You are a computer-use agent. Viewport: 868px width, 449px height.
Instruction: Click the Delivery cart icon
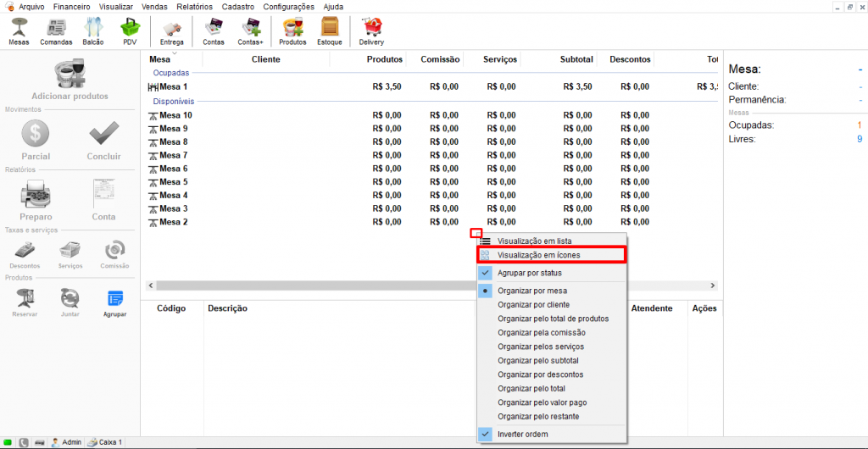[371, 31]
